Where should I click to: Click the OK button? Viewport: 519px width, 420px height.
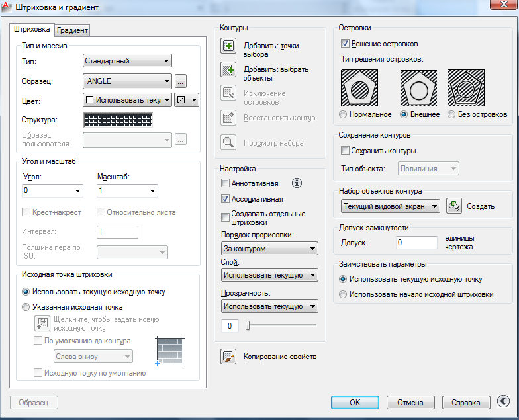(355, 402)
